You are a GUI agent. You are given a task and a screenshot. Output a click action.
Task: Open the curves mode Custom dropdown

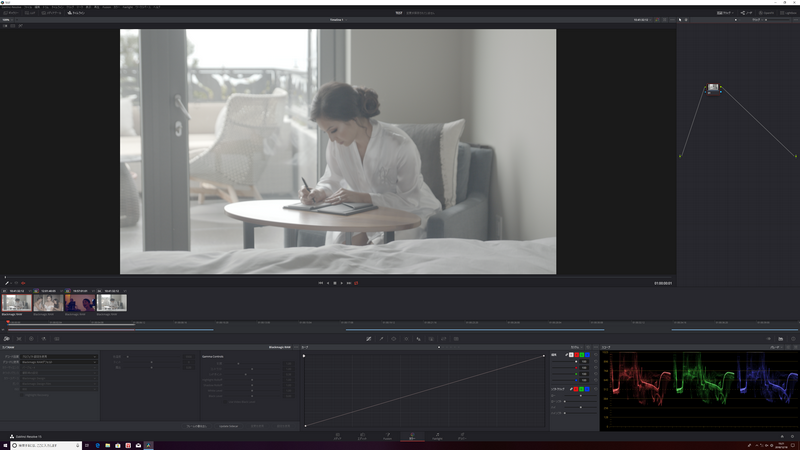[x=576, y=347]
